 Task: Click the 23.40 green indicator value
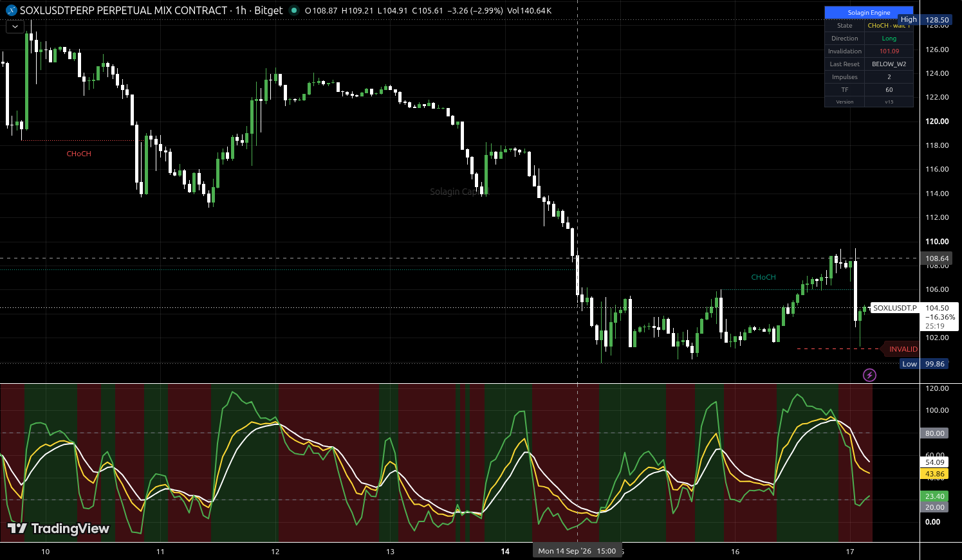[x=934, y=496]
